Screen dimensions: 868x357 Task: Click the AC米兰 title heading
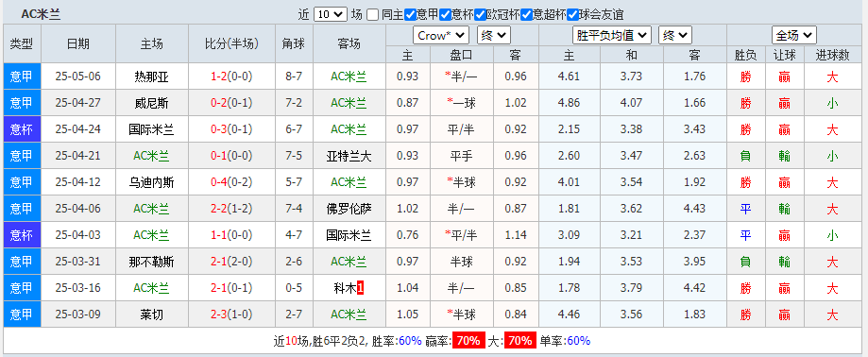(41, 14)
